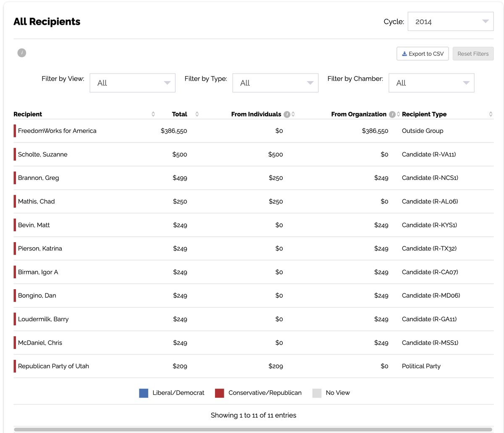Select Bongino, Dan recipient name
The width and height of the screenshot is (504, 433).
pos(37,296)
